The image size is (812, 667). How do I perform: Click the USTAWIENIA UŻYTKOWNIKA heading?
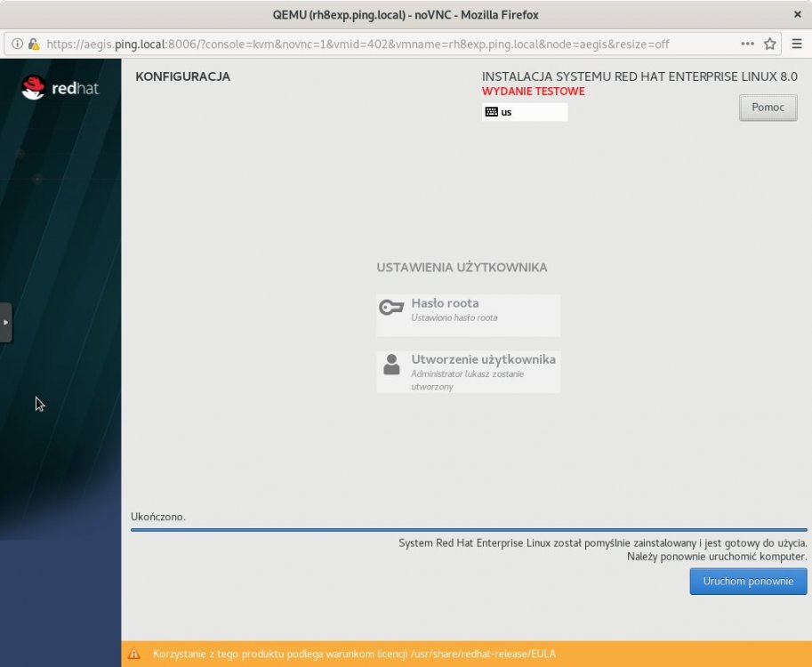tap(462, 267)
